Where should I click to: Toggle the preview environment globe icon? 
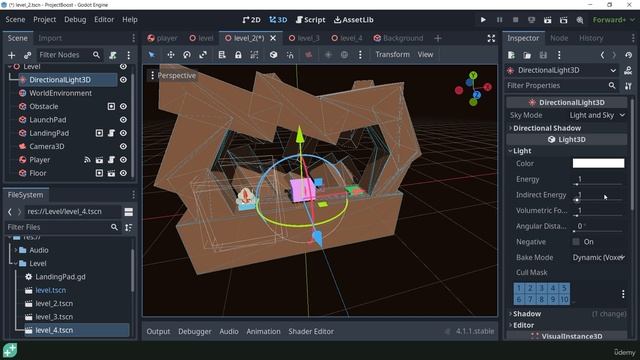point(344,54)
